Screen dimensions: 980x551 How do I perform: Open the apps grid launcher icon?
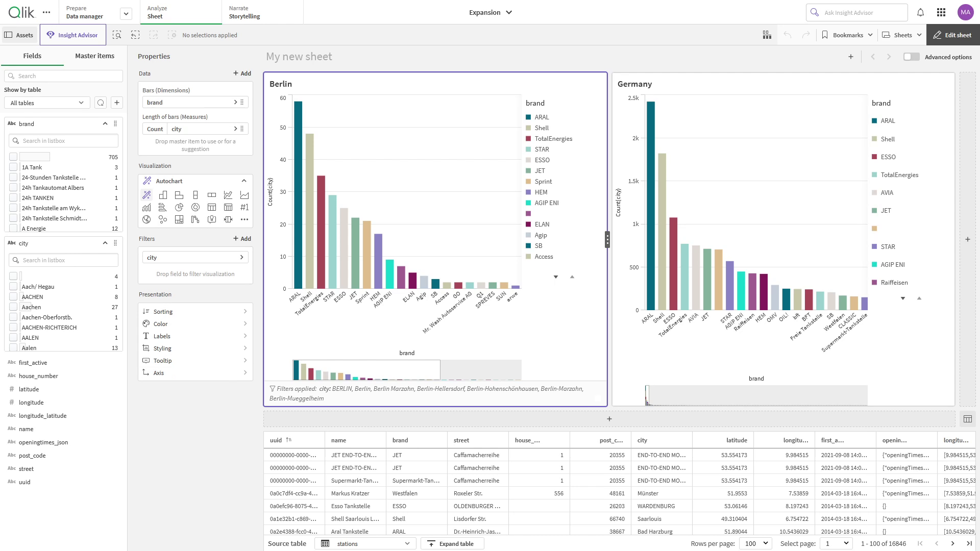(941, 12)
